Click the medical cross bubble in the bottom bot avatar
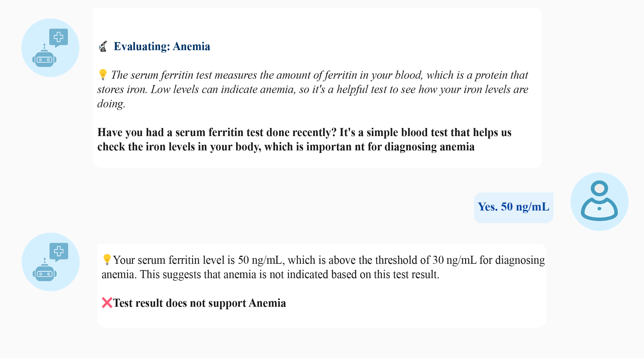This screenshot has width=644, height=358. tap(59, 251)
